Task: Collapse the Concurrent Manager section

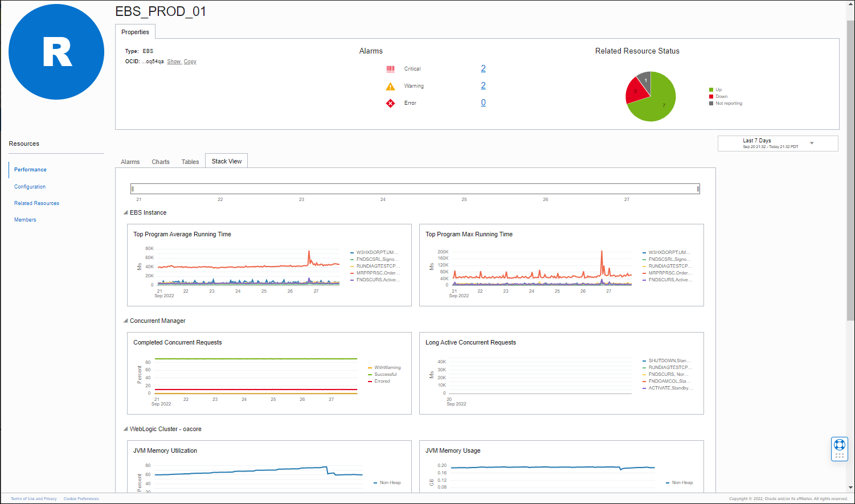Action: click(125, 321)
